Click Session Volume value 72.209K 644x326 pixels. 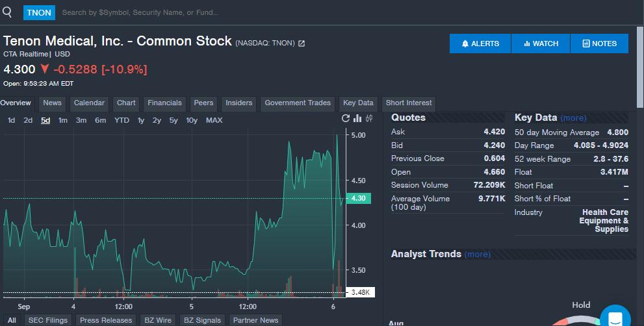point(489,185)
